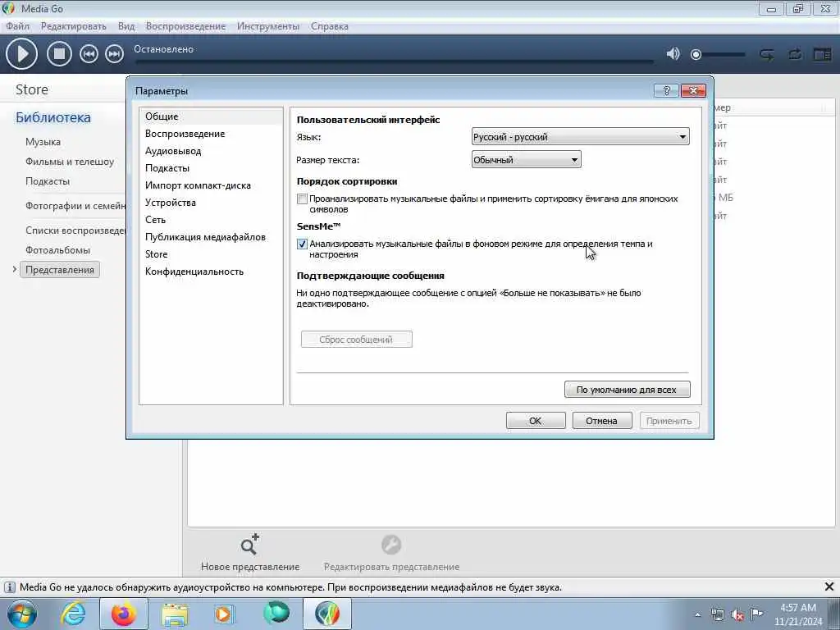Adjust the volume slider knob
Screen dimensions: 840x630
[x=696, y=54]
